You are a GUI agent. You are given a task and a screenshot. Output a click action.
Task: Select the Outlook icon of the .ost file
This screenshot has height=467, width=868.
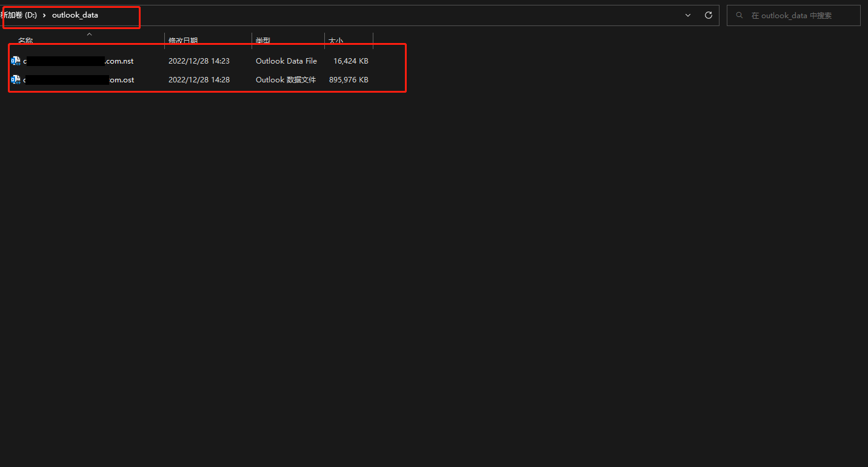pyautogui.click(x=16, y=80)
